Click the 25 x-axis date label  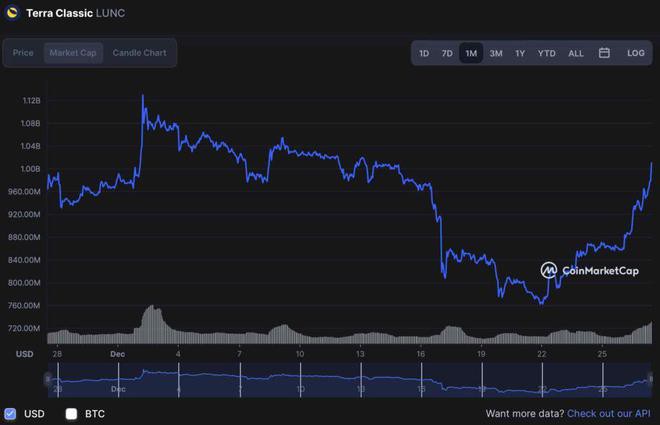click(x=602, y=354)
